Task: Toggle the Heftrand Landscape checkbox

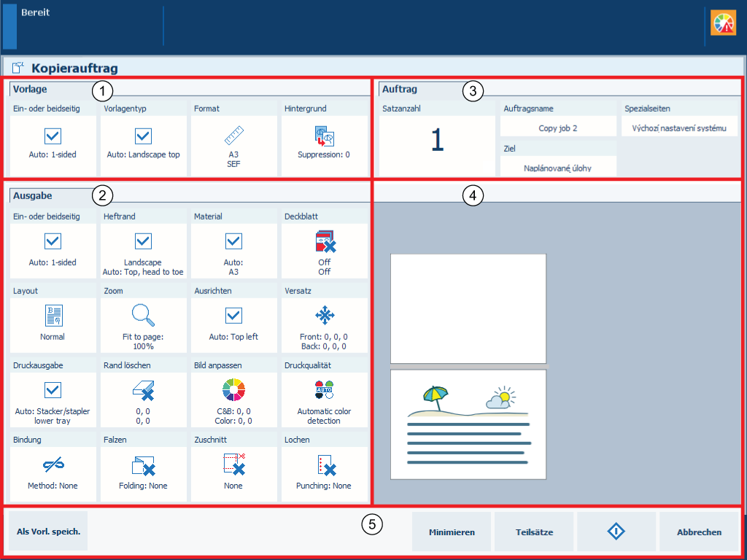Action: coord(143,241)
